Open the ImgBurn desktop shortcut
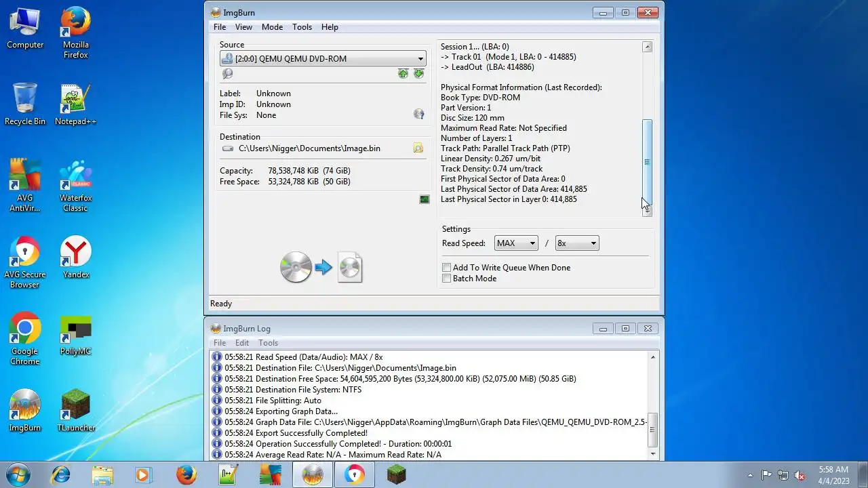This screenshot has width=868, height=488. click(x=25, y=411)
